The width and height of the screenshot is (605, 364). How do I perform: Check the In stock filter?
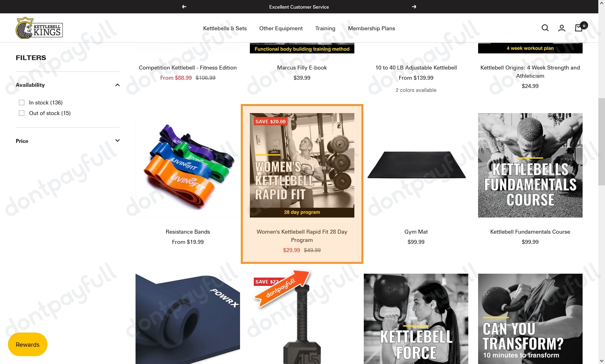click(22, 102)
